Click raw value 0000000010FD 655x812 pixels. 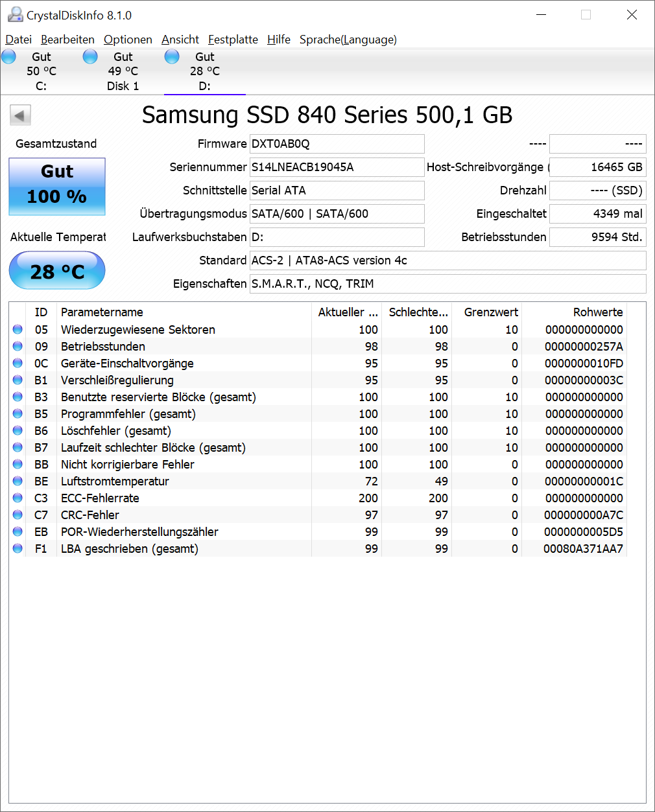[x=584, y=364]
